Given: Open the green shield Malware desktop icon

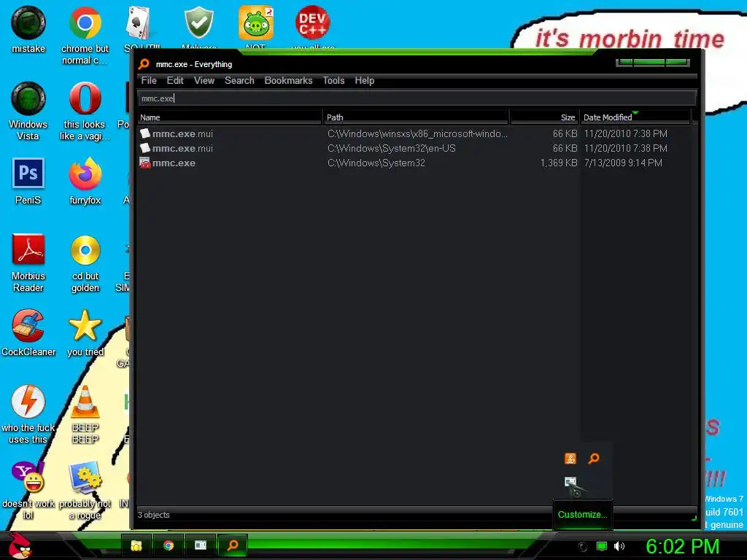Looking at the screenshot, I should (x=198, y=23).
